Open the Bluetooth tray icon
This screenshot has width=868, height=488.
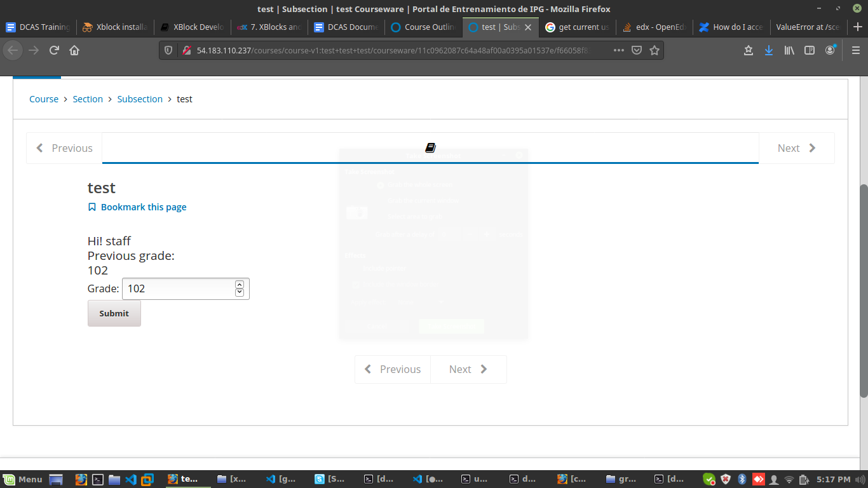click(742, 479)
